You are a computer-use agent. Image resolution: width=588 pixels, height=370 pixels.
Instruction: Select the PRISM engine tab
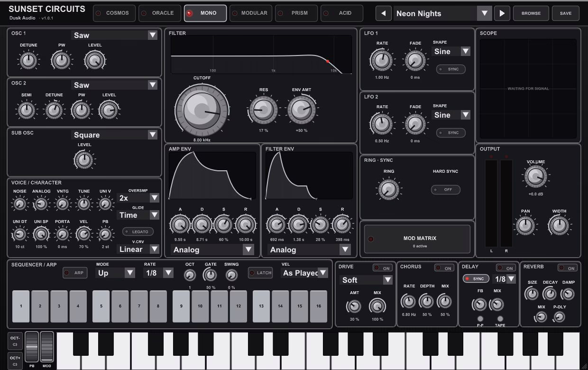tap(296, 13)
